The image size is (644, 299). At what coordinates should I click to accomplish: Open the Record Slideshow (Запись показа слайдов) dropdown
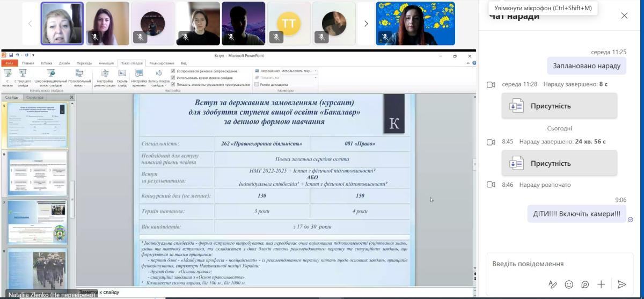click(x=159, y=78)
